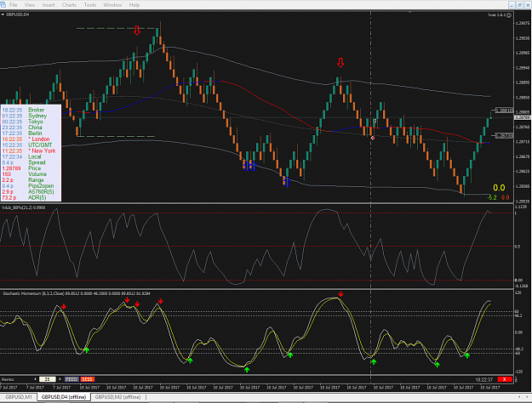Click the green -5.2 value
The image size is (532, 403).
coord(492,197)
